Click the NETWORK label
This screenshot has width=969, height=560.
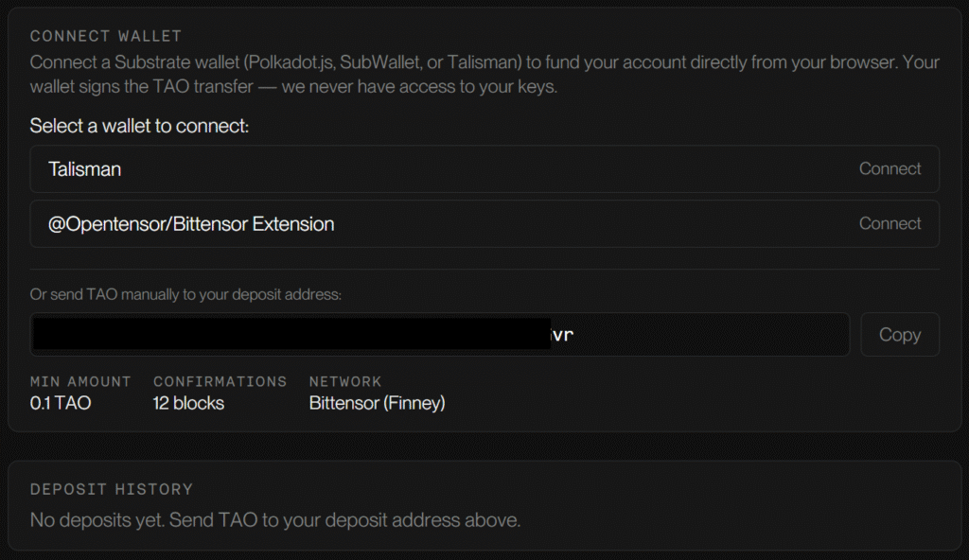coord(345,381)
